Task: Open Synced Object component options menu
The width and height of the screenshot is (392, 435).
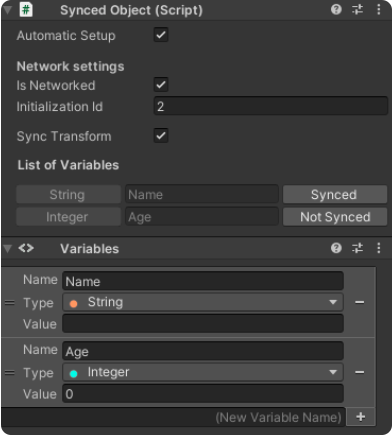Action: point(379,10)
